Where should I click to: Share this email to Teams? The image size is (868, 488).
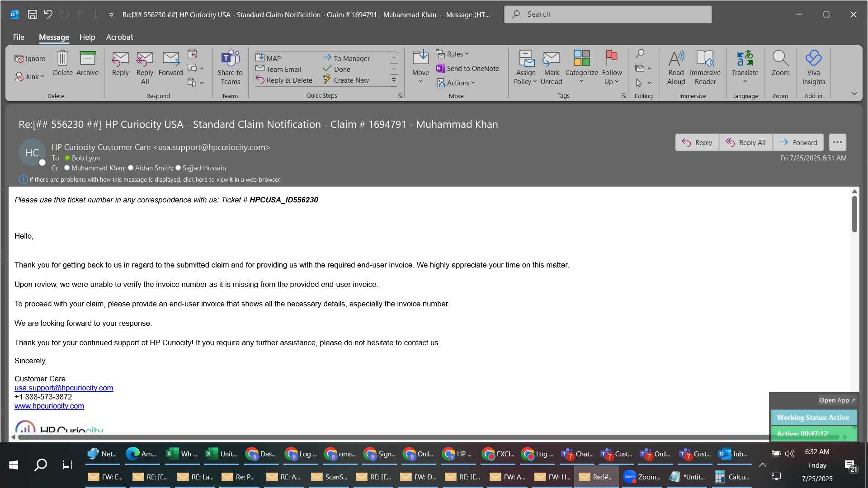230,68
